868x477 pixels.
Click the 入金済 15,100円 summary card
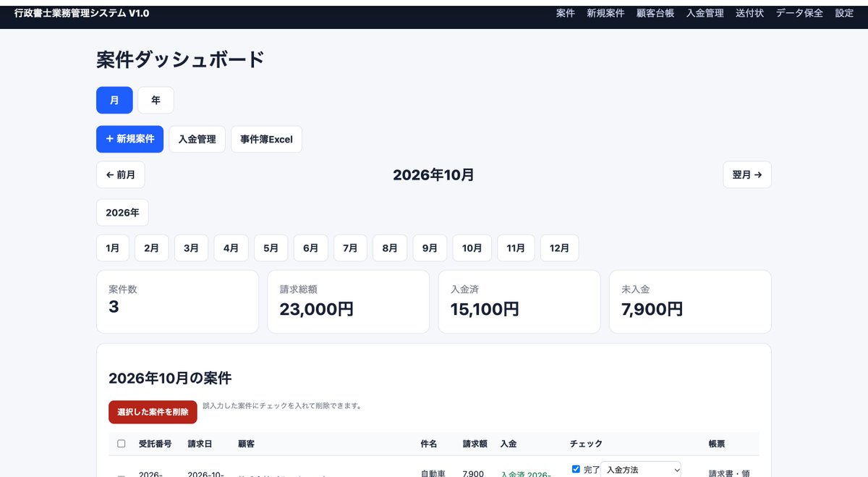click(x=519, y=302)
